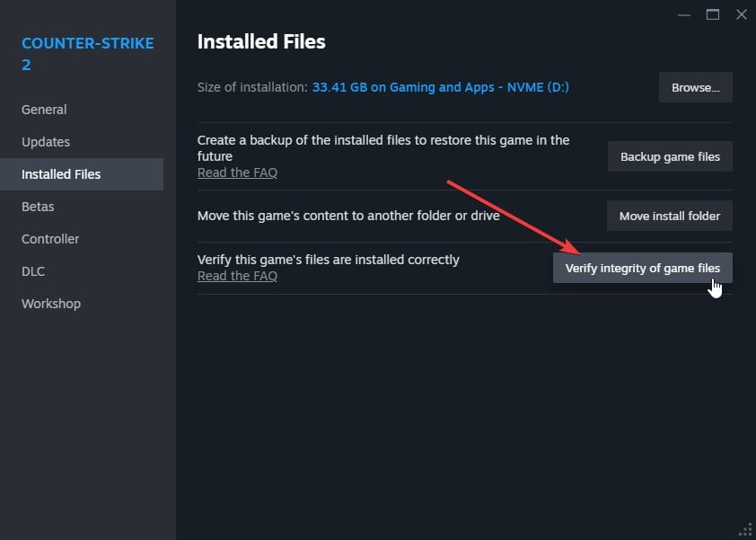Click Backup game files button
This screenshot has width=756, height=540.
coord(670,156)
